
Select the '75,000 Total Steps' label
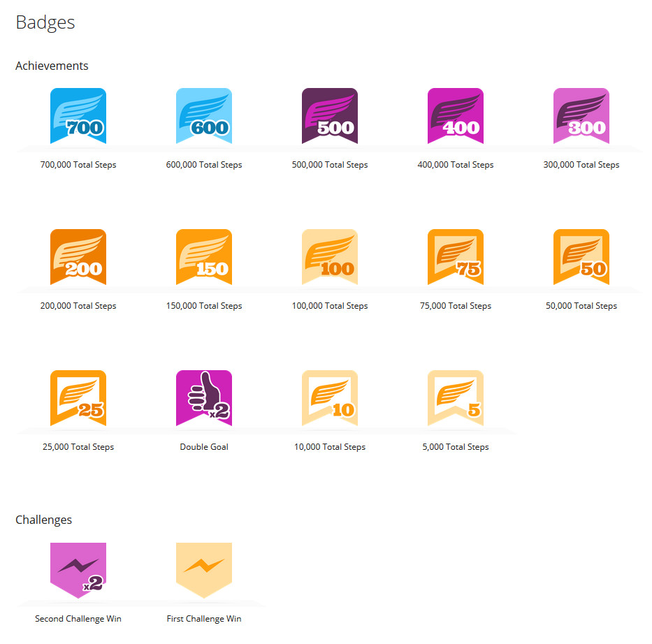(x=456, y=306)
